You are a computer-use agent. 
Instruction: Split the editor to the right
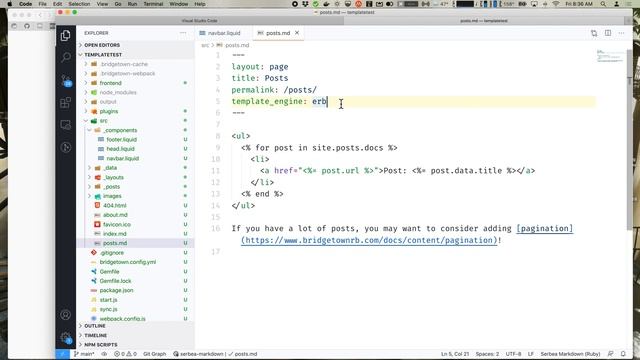608,33
